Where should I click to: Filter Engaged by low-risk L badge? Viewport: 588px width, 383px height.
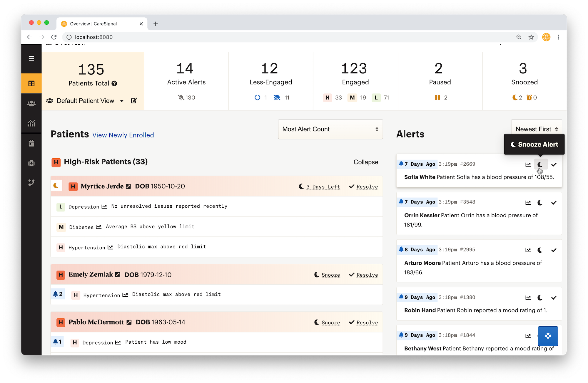coord(376,98)
